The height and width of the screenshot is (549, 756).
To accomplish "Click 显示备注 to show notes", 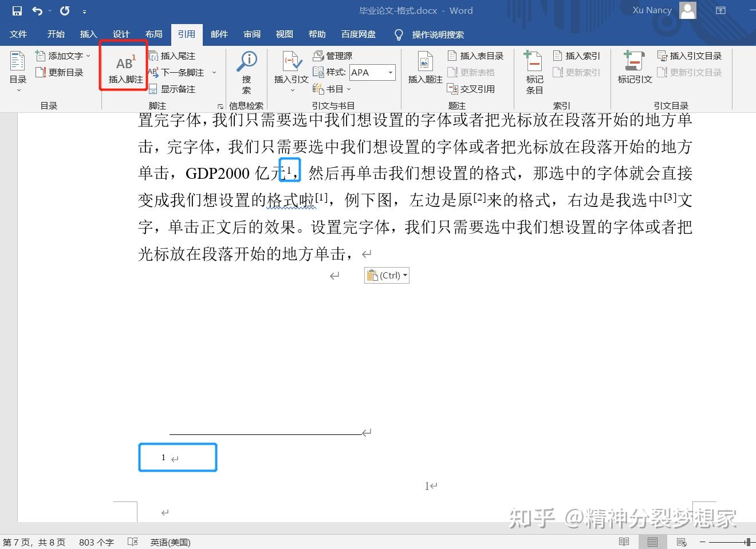I will pos(172,89).
